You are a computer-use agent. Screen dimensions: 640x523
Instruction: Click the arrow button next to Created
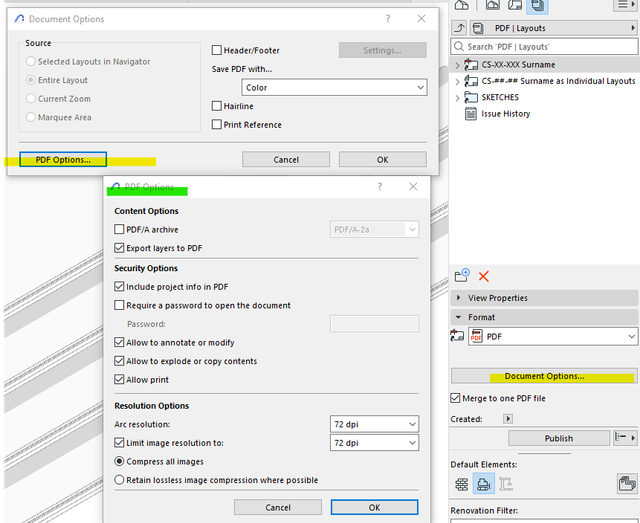coord(508,418)
